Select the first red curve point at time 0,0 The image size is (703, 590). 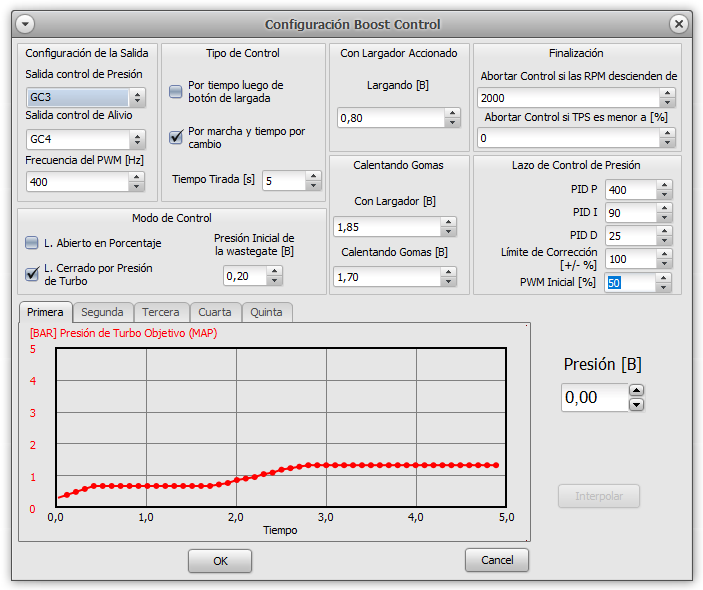coord(59,497)
